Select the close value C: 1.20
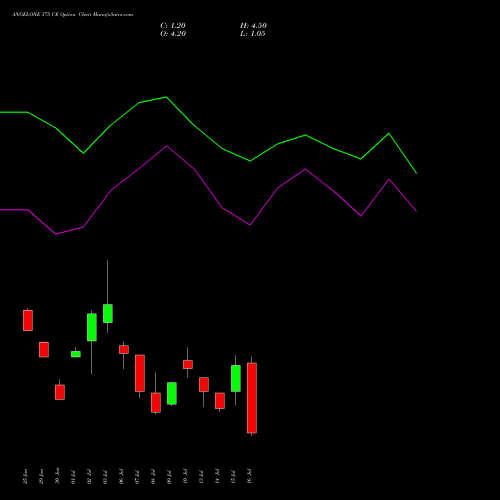This screenshot has width=500, height=500. pos(173,26)
